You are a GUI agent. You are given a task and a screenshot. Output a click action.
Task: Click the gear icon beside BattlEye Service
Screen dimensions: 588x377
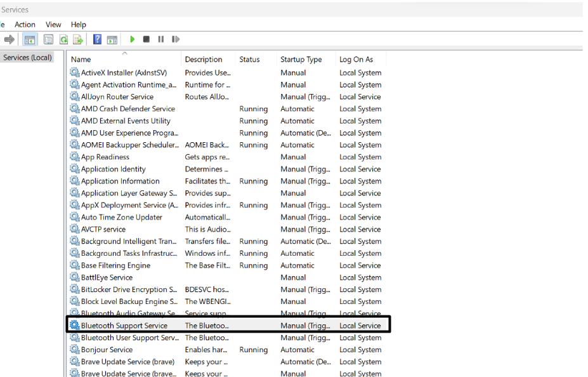tap(75, 277)
